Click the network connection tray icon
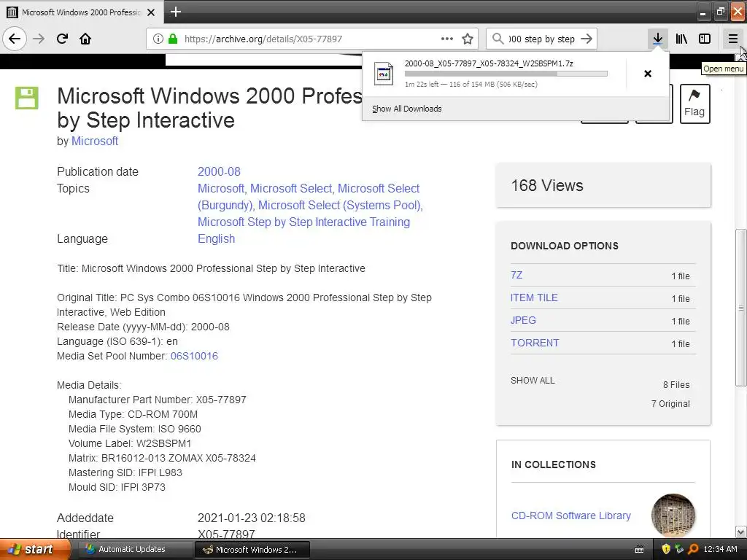The image size is (747, 560). pyautogui.click(x=679, y=550)
